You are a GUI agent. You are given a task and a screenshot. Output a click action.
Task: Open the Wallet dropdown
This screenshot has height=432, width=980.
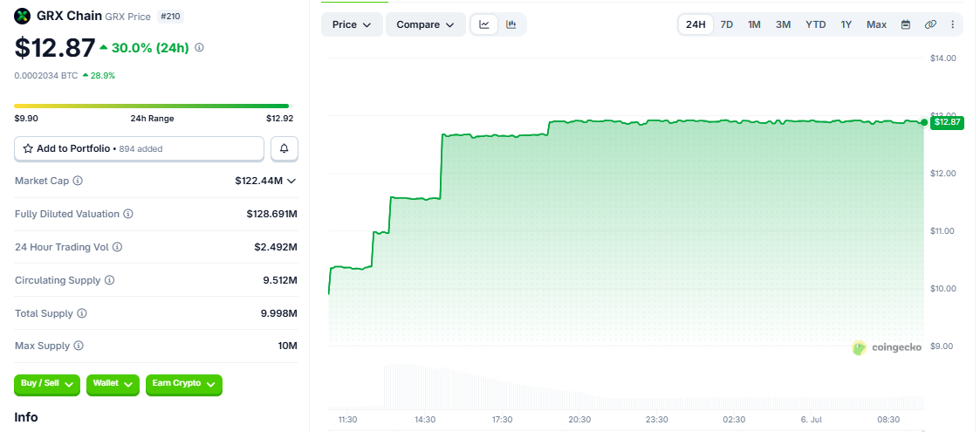pyautogui.click(x=113, y=385)
